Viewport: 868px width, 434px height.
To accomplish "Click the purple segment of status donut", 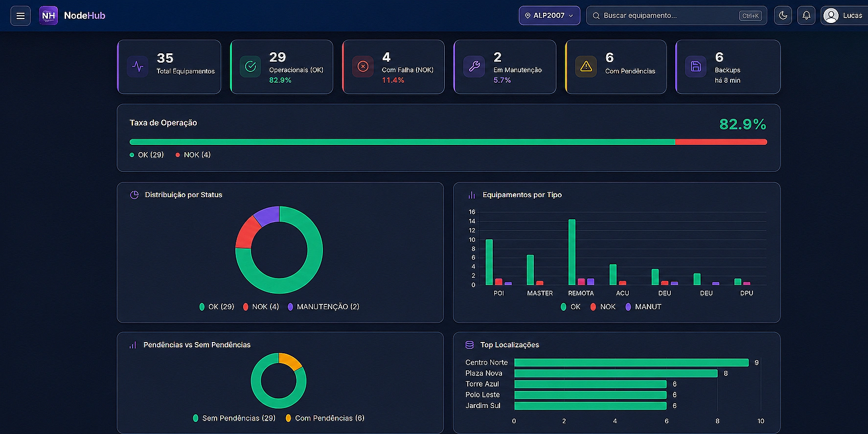I will click(x=268, y=215).
